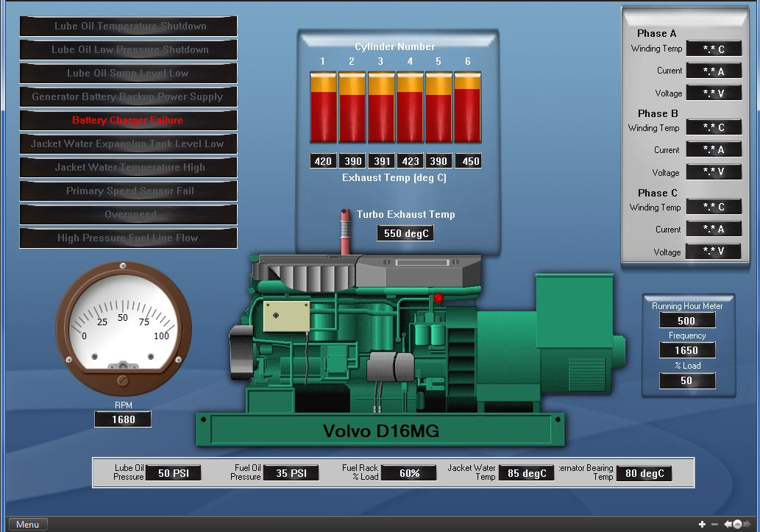The width and height of the screenshot is (760, 532).
Task: Click the Phase A Voltage value
Action: click(x=714, y=93)
